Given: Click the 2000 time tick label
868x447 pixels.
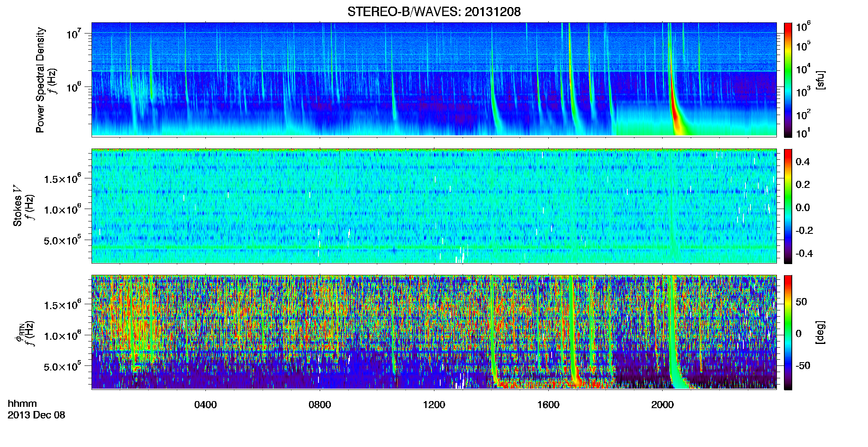Looking at the screenshot, I should tap(663, 405).
